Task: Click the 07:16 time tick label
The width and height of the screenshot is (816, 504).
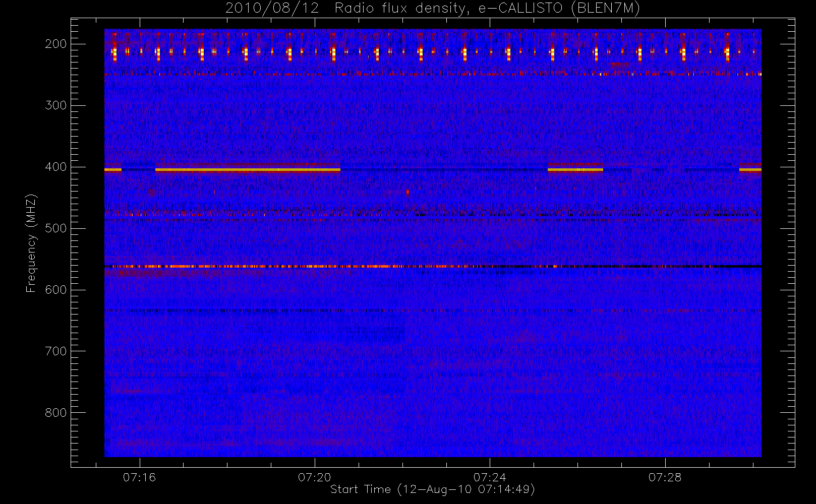Action: (139, 477)
